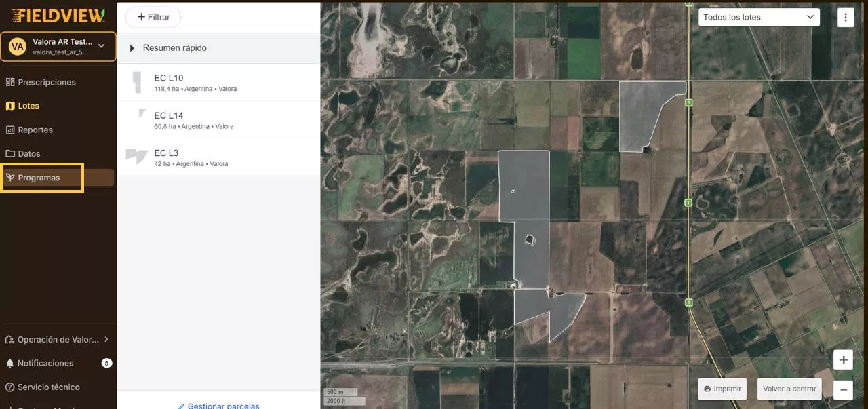Image resolution: width=868 pixels, height=409 pixels.
Task: Click the FieldView logo
Action: 58,15
